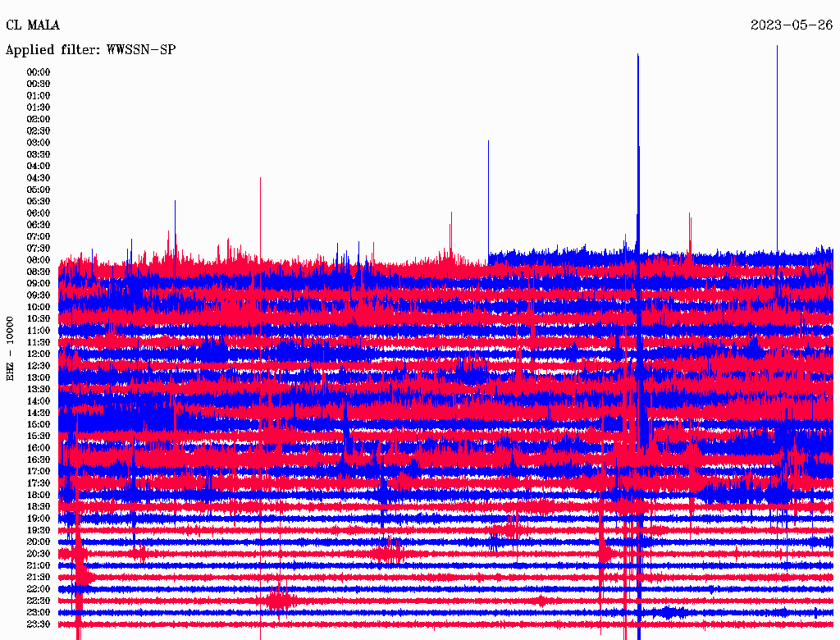Click the 12:30 time label
This screenshot has width=840, height=640.
pos(39,366)
